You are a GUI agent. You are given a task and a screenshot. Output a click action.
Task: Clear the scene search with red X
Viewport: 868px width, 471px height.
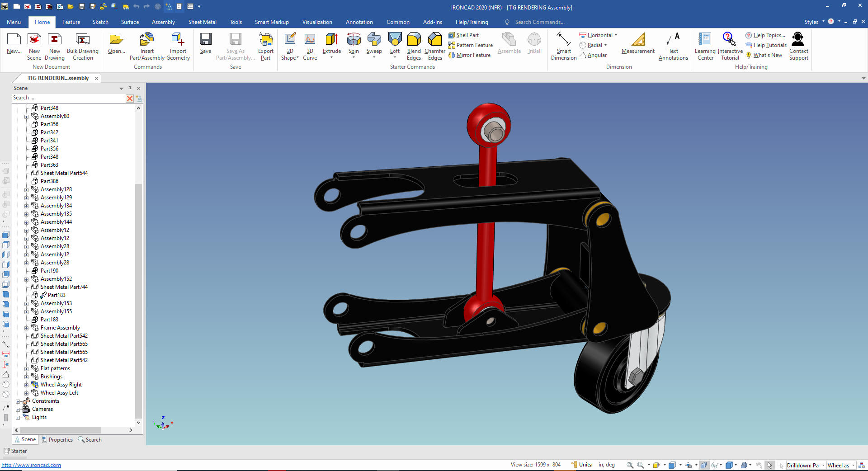pyautogui.click(x=130, y=98)
